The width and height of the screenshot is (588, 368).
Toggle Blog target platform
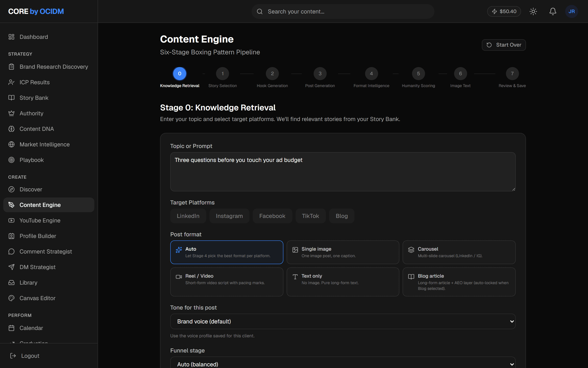(x=342, y=216)
